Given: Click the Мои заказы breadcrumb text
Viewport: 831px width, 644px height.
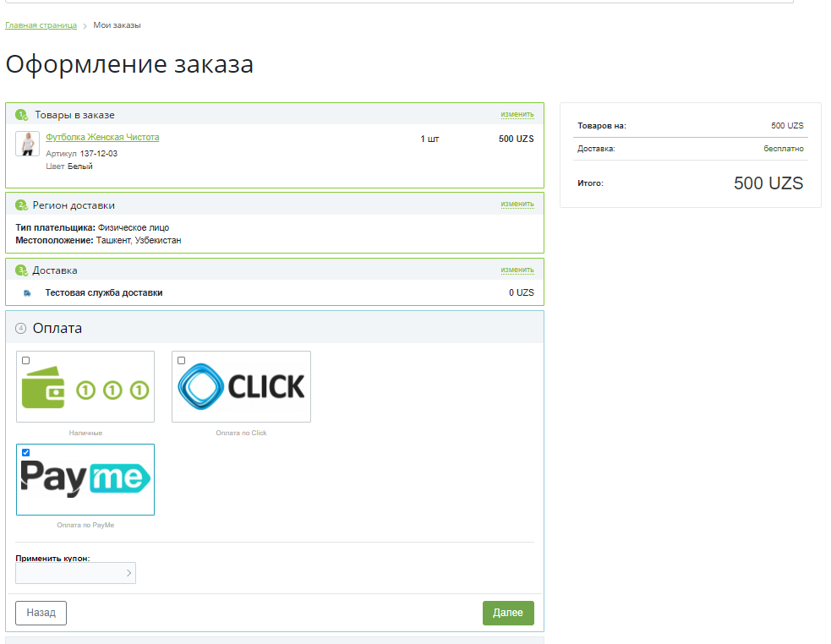Looking at the screenshot, I should coord(118,25).
